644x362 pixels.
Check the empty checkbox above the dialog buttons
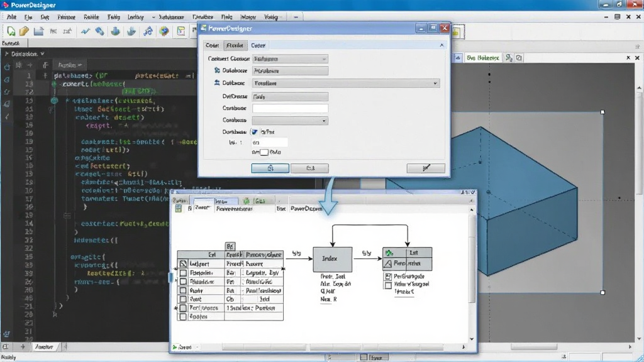264,152
